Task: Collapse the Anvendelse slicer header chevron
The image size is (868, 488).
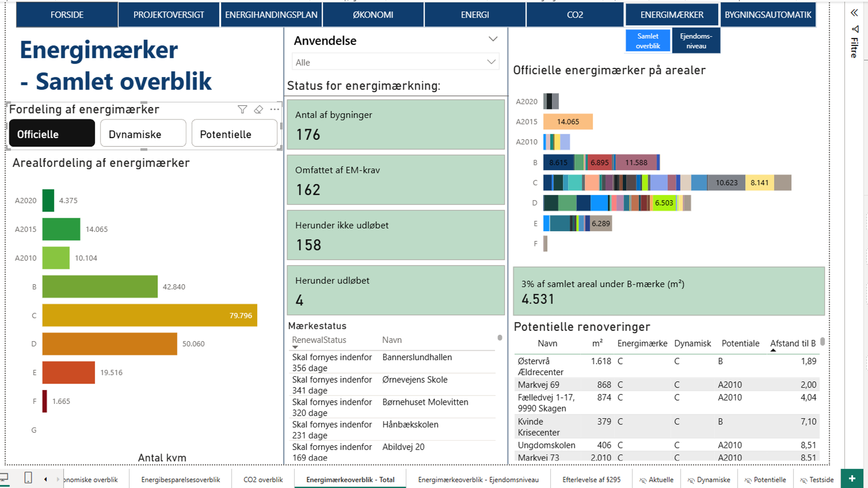Action: (493, 39)
